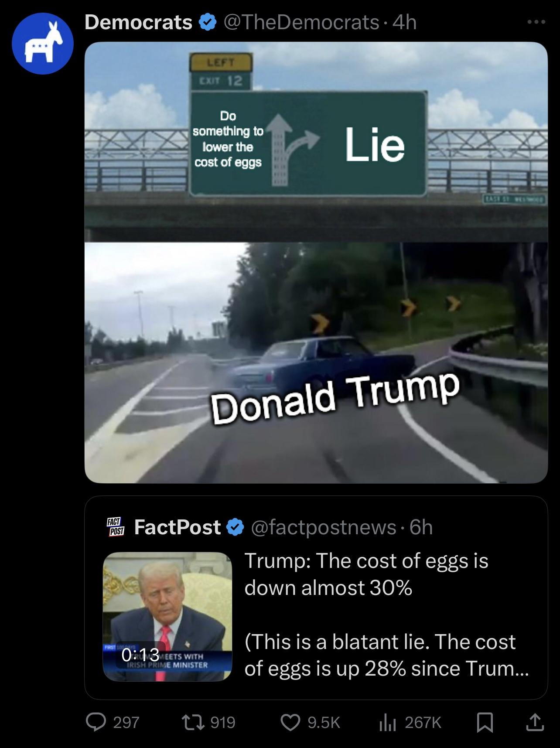560x748 pixels.
Task: Open the @factpostnews handle
Action: coord(323,527)
